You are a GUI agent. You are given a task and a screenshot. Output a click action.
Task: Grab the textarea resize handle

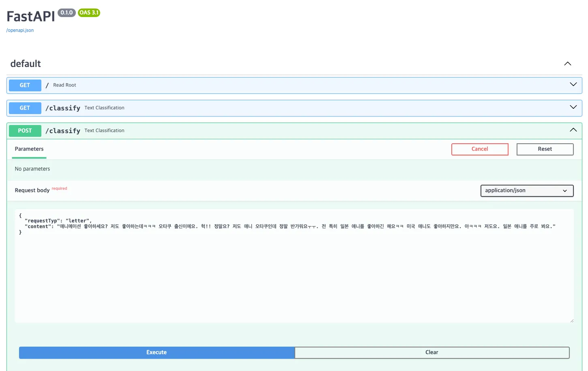pos(572,321)
